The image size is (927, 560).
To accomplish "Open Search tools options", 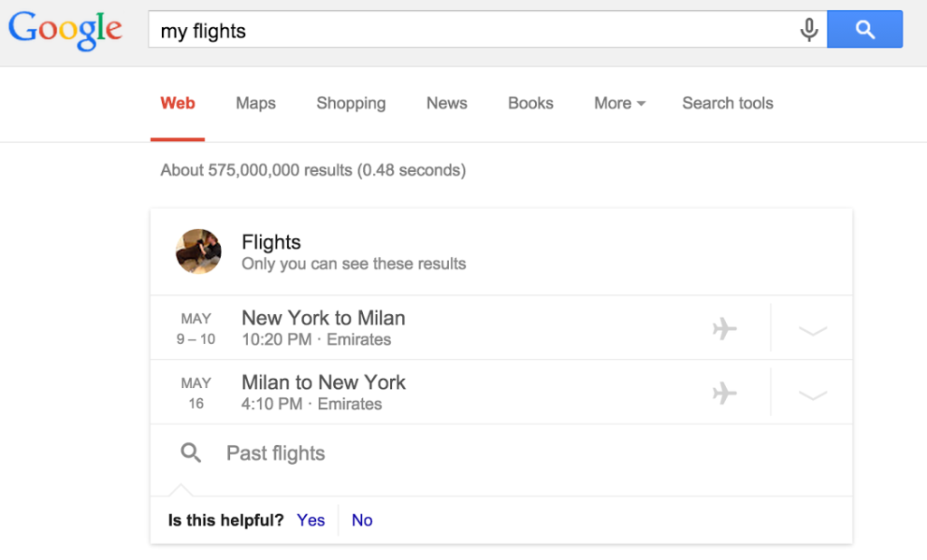I will 728,103.
